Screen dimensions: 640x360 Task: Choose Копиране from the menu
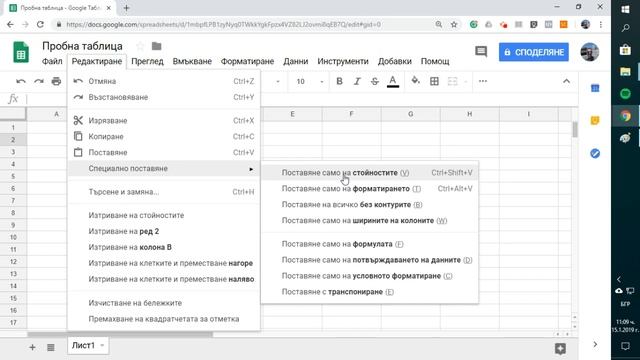pos(164,136)
